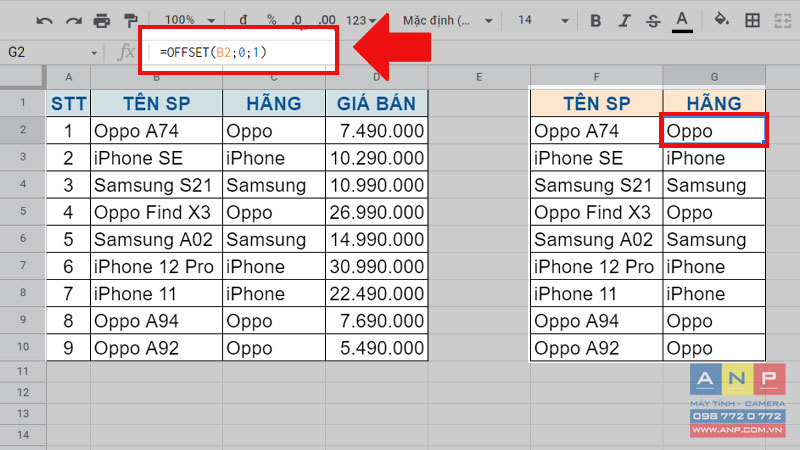Image resolution: width=800 pixels, height=450 pixels.
Task: Click the HÃNG header in column C
Action: 274,104
